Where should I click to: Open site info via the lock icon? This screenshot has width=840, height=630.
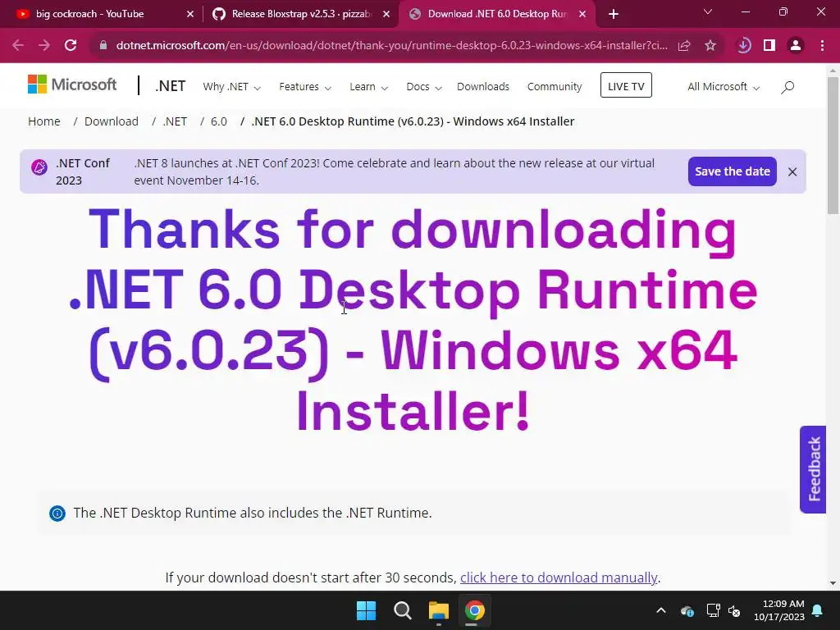coord(103,46)
